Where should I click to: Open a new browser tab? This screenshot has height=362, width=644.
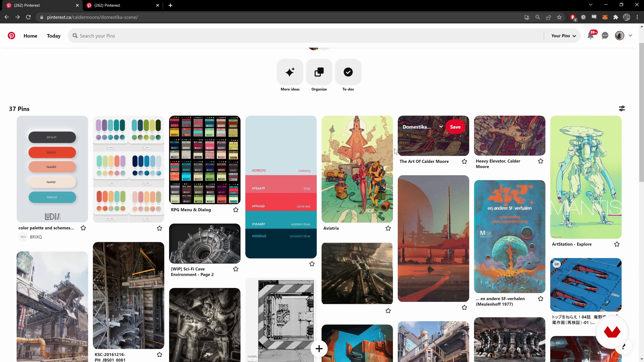170,5
